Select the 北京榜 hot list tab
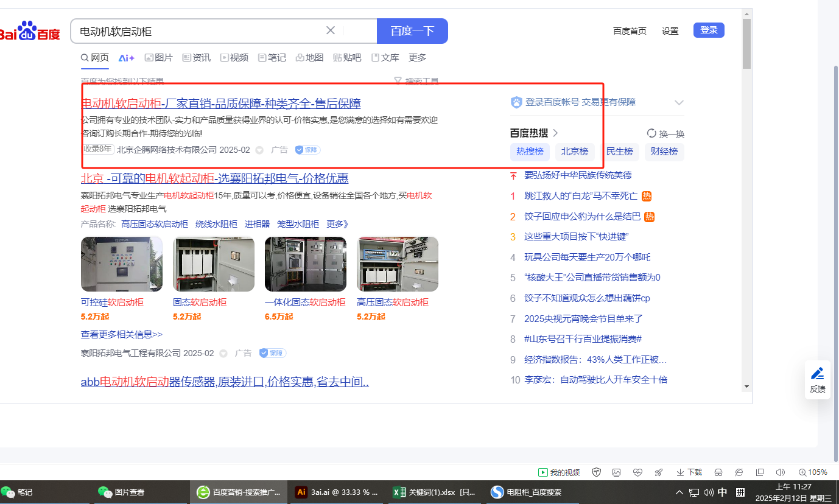Viewport: 839px width, 504px height. [x=575, y=152]
